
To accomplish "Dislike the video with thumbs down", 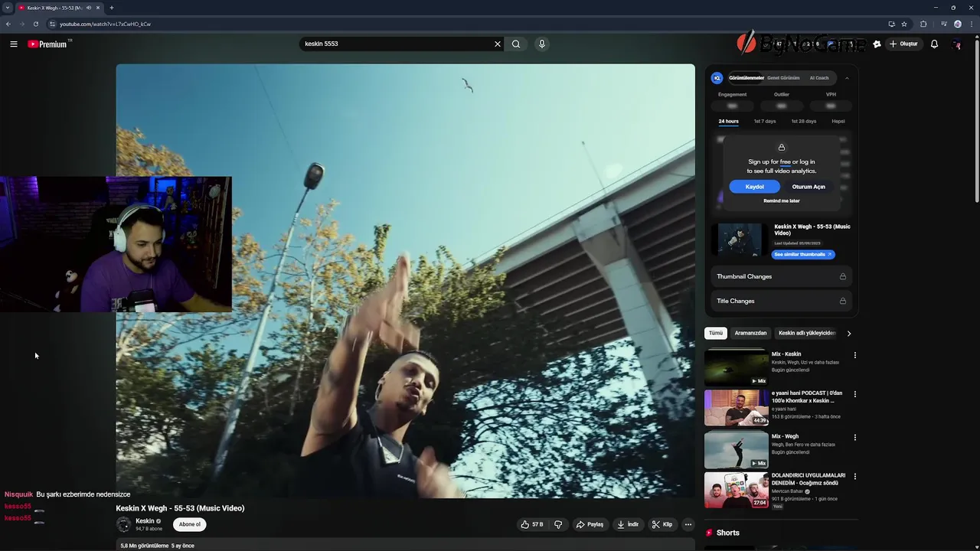I will pyautogui.click(x=558, y=524).
